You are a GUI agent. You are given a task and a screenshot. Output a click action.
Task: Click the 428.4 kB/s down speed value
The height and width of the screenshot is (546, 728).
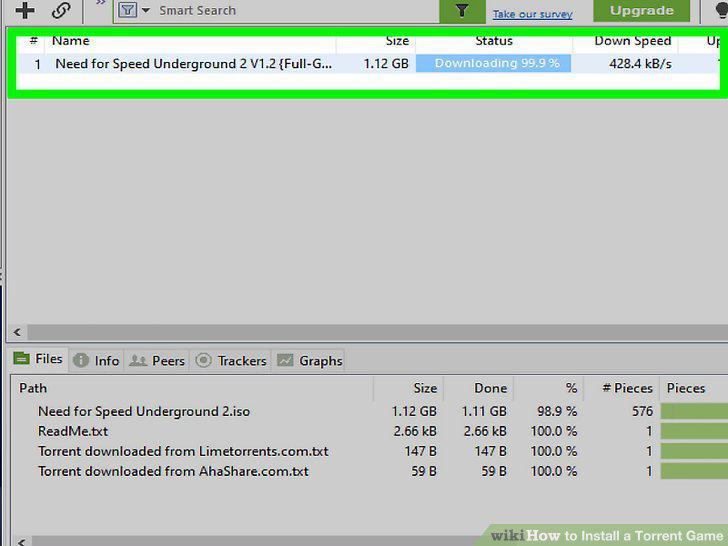640,64
